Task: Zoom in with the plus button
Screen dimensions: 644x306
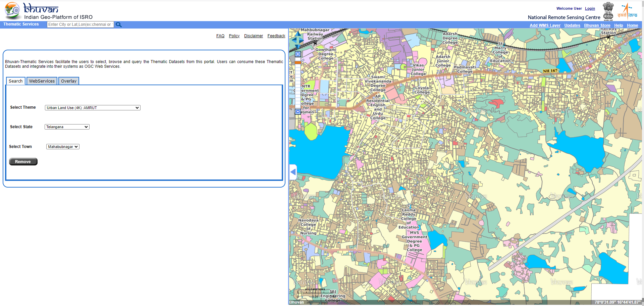Action: 298,54
